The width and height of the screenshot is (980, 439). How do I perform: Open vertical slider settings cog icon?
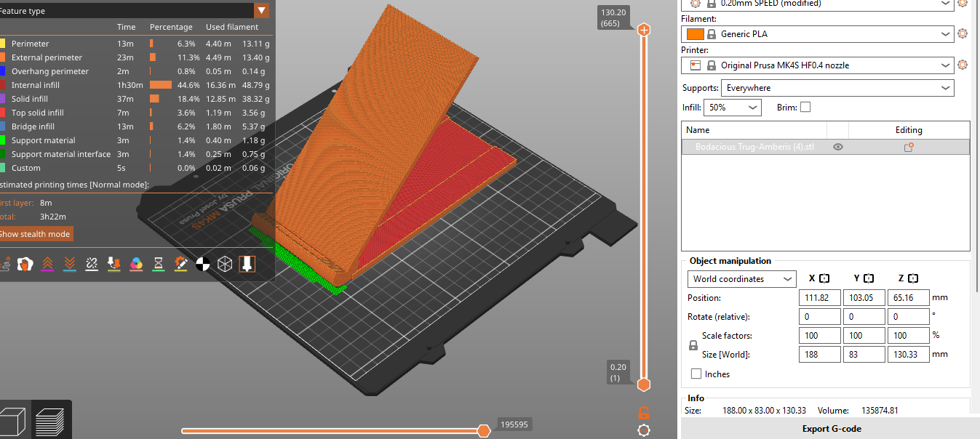pyautogui.click(x=643, y=430)
